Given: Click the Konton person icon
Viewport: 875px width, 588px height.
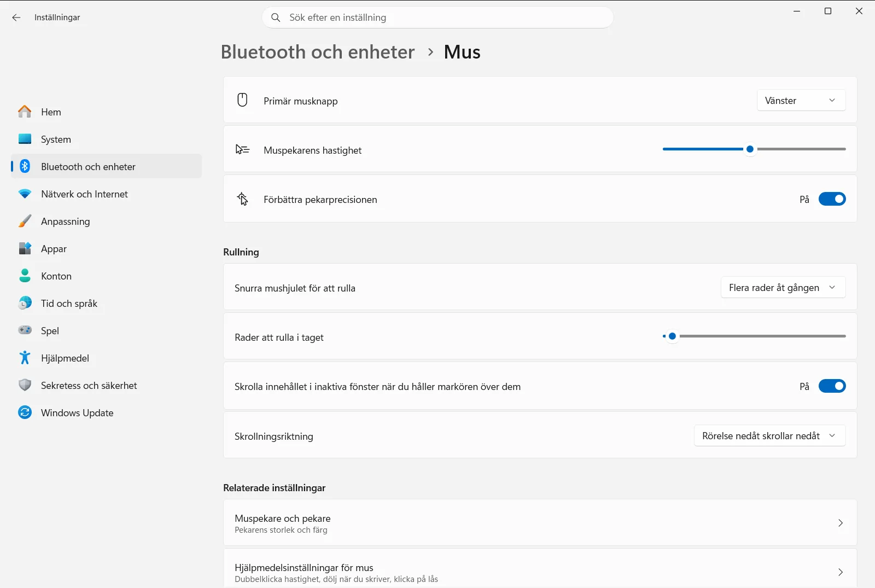Looking at the screenshot, I should pos(25,276).
